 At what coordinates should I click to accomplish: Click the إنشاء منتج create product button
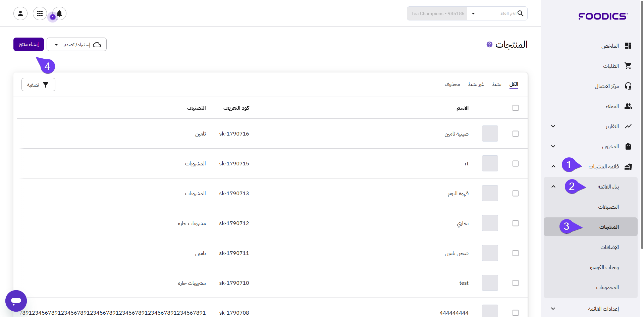point(29,45)
